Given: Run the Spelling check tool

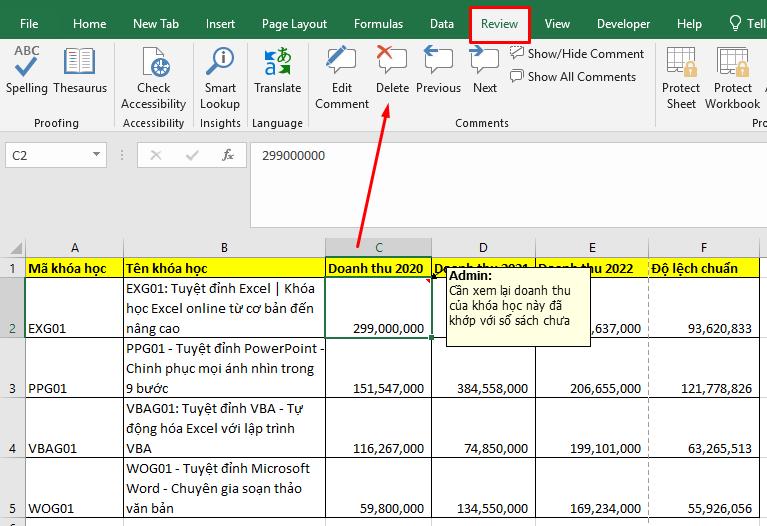Looking at the screenshot, I should pos(27,71).
